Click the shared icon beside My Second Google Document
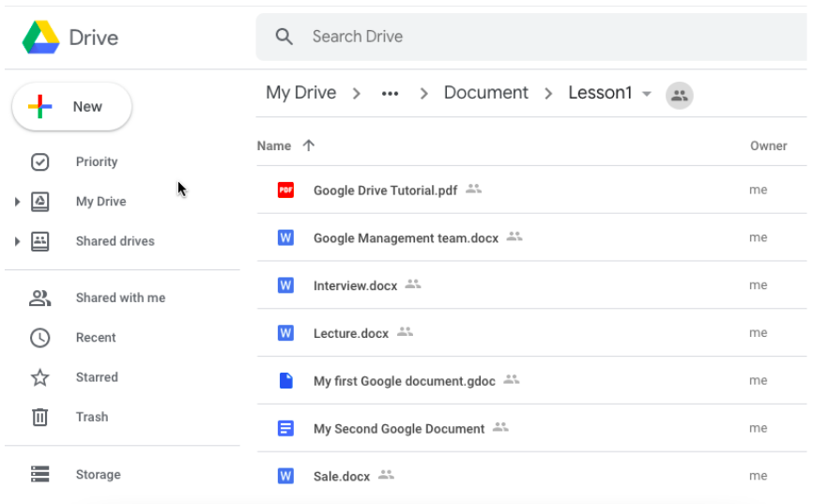 point(500,427)
